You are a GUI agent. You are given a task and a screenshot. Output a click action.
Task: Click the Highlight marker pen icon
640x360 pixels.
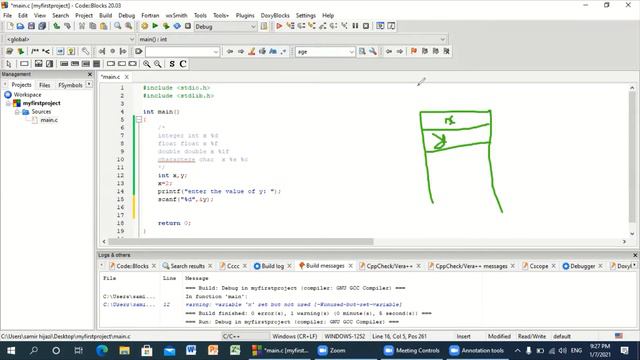coord(252,51)
